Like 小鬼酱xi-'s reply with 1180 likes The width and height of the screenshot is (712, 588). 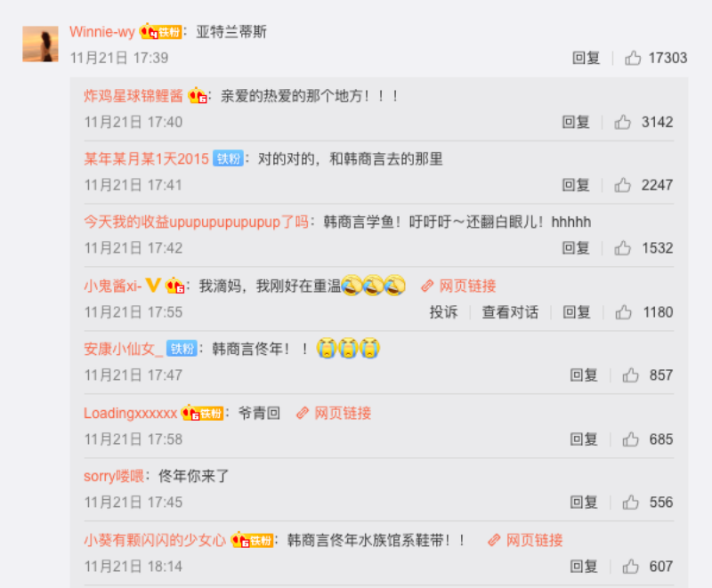623,312
